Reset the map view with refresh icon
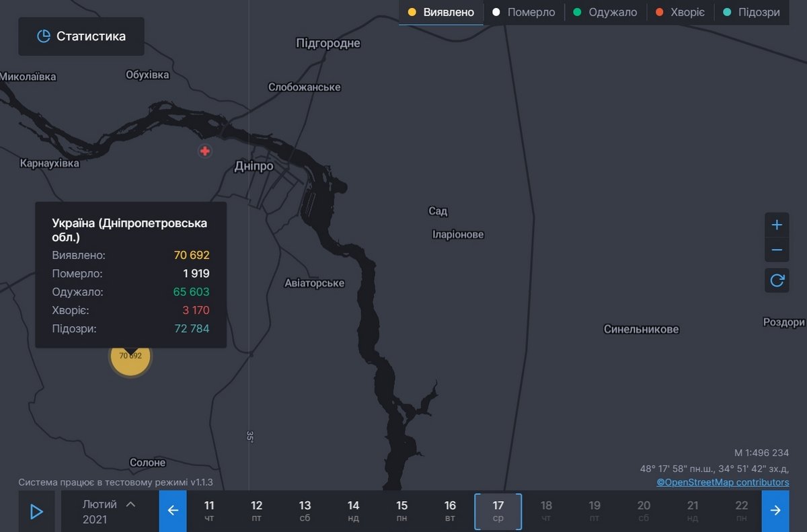This screenshot has width=807, height=532. point(777,280)
